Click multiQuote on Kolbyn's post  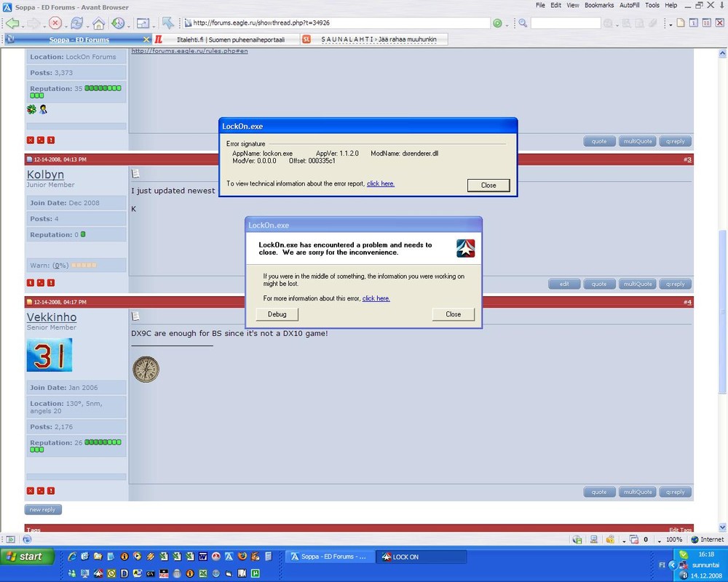(638, 284)
